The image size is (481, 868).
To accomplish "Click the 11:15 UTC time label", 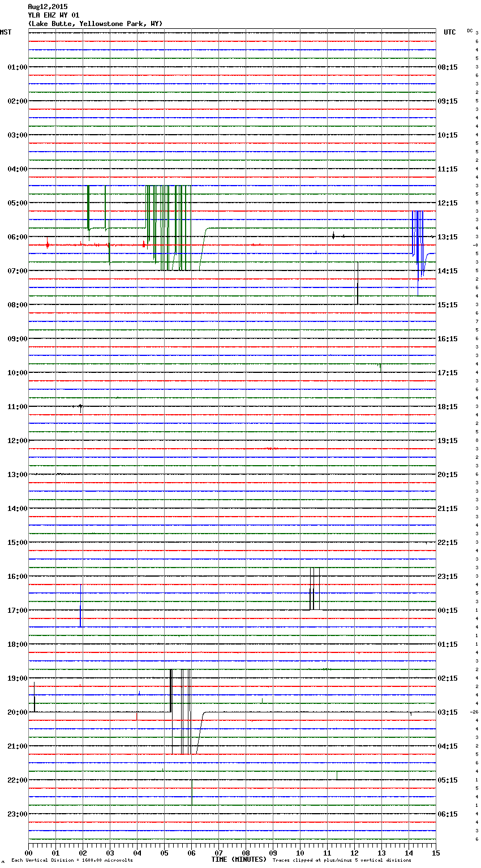I will click(448, 169).
